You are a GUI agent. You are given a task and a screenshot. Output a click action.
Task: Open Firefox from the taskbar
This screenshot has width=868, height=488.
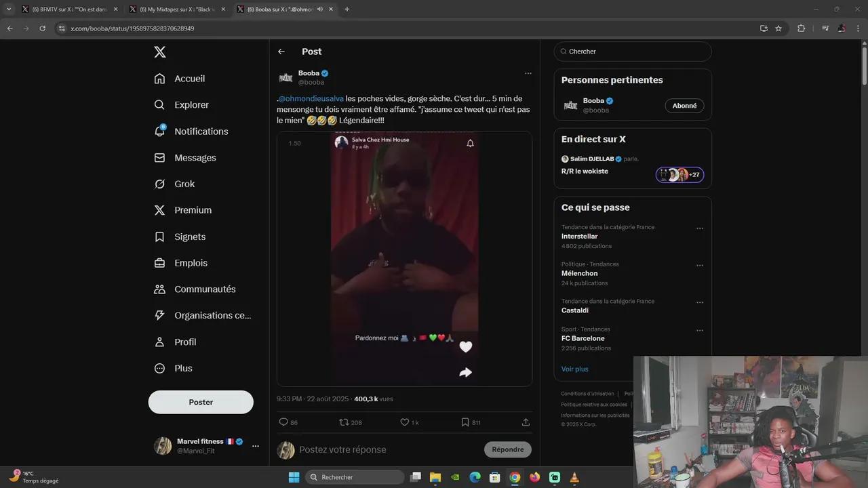(534, 477)
